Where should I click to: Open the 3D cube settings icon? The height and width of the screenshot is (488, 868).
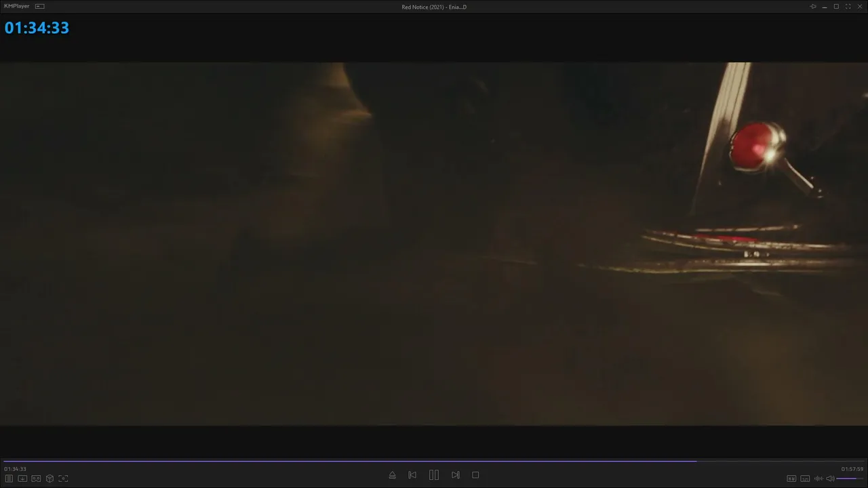50,479
